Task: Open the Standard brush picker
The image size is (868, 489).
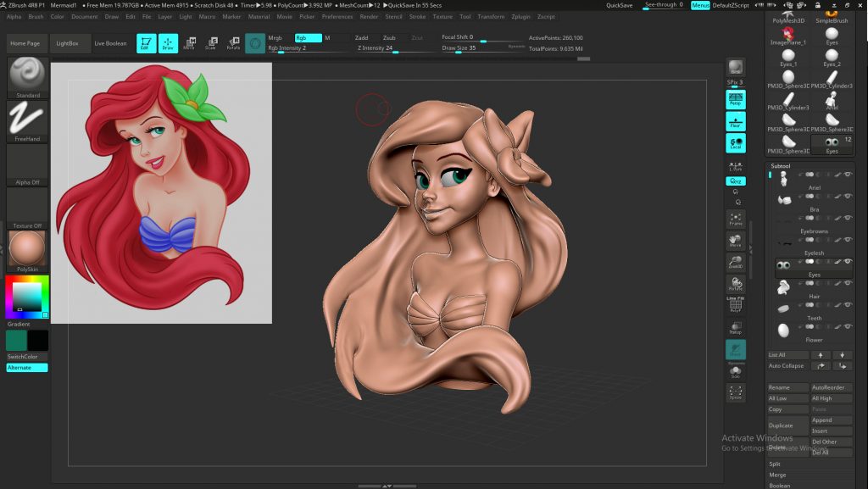Action: coord(27,77)
